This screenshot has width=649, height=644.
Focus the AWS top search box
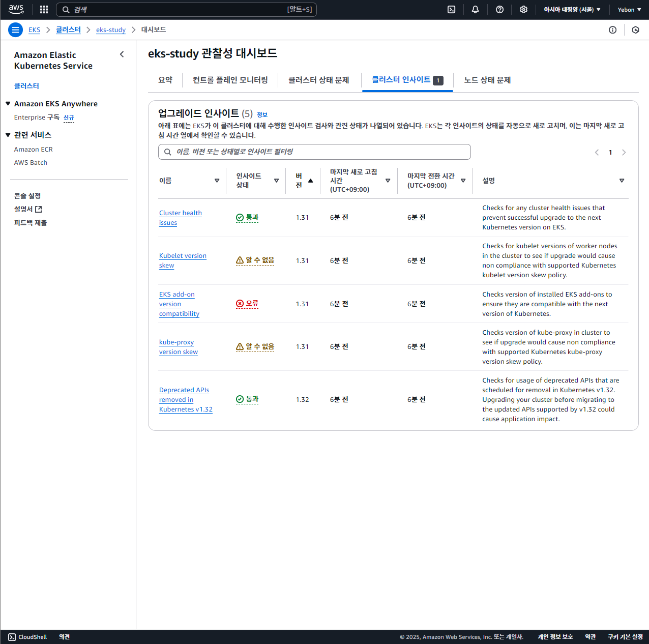point(186,10)
